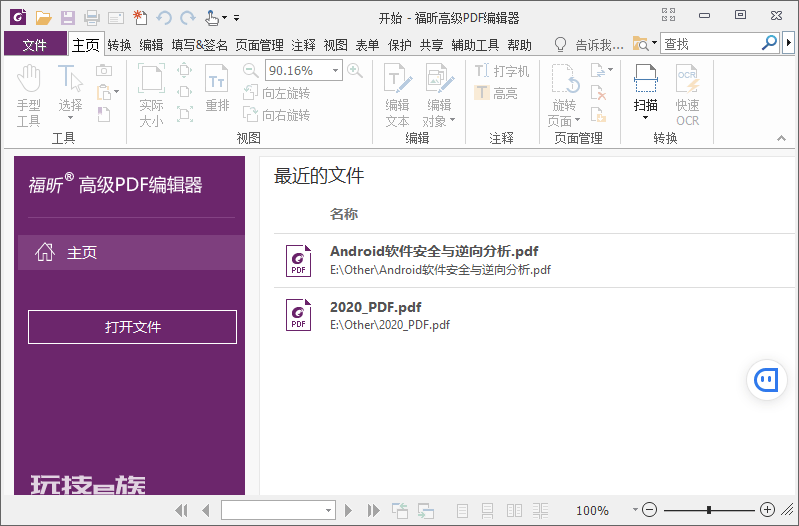Image resolution: width=799 pixels, height=526 pixels.
Task: Go to first page in status bar
Action: [x=181, y=510]
